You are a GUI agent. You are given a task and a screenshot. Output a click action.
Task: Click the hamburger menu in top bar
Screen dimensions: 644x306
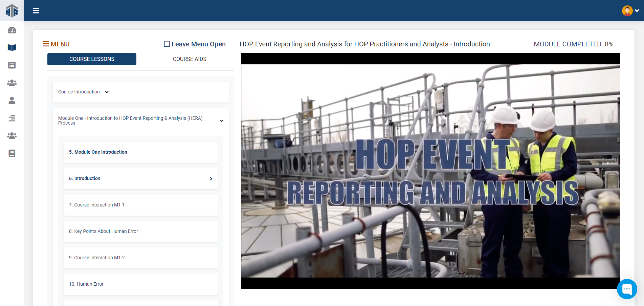36,11
